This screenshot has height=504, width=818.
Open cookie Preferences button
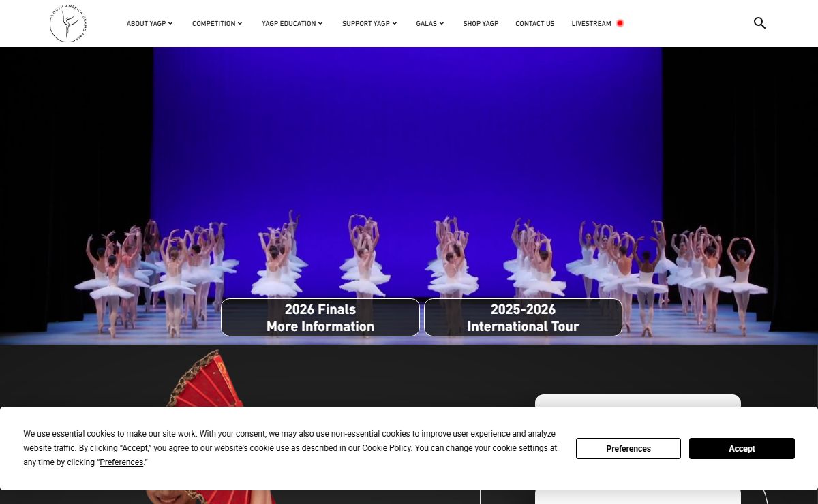pos(628,448)
